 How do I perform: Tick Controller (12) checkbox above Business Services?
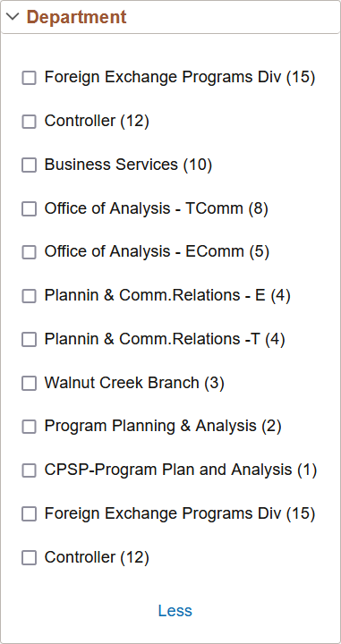[x=29, y=121]
